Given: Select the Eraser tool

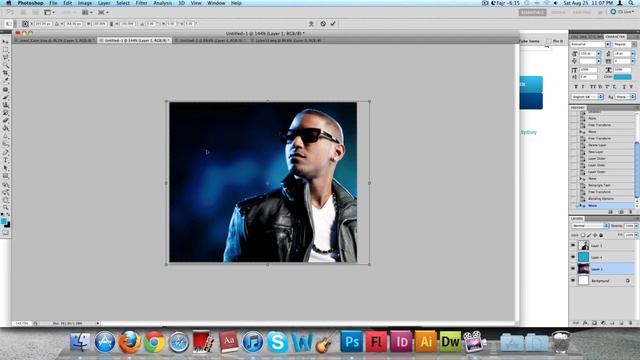Looking at the screenshot, I should point(5,120).
